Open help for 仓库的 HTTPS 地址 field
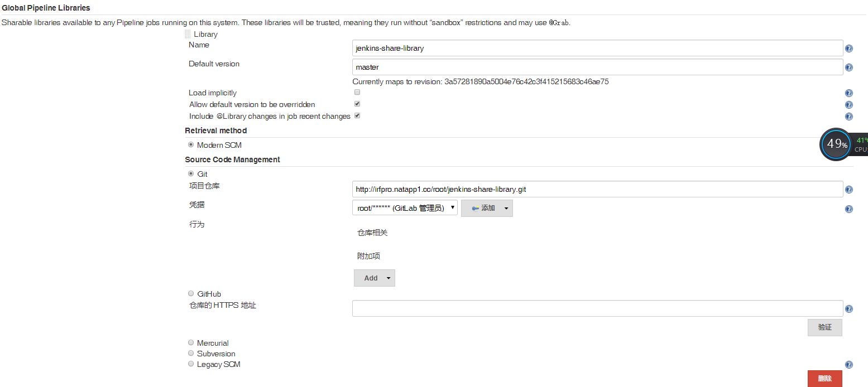This screenshot has width=868, height=387. (849, 309)
